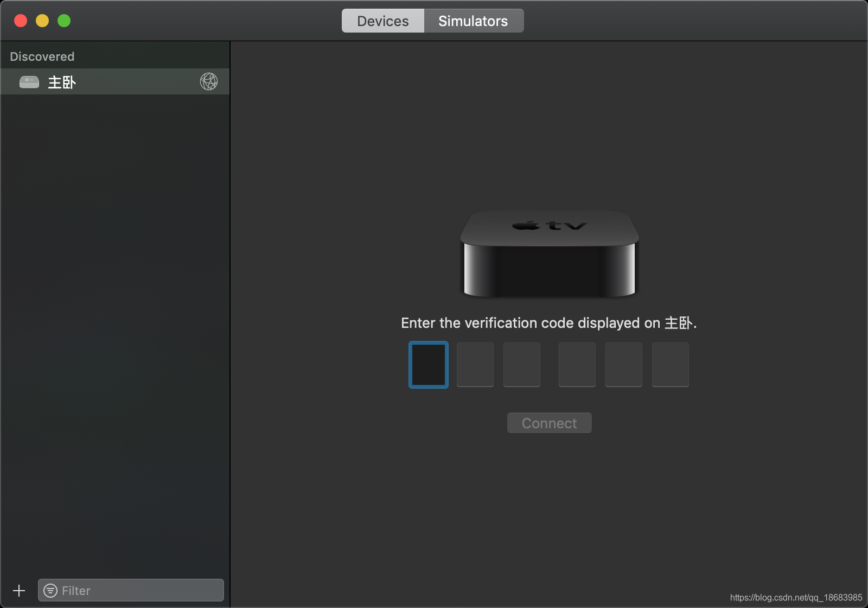Switch to the Simulators tab
The image size is (868, 608).
474,21
